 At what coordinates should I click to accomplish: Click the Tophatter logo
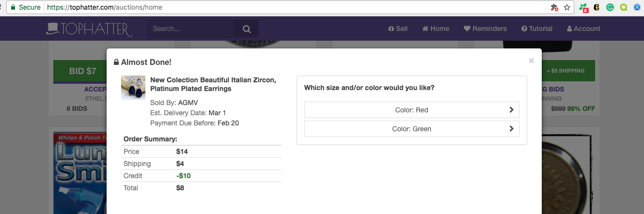pyautogui.click(x=89, y=29)
